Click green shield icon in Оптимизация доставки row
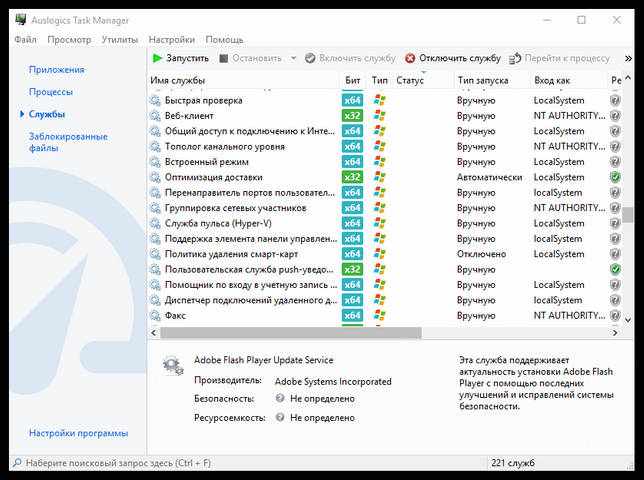This screenshot has height=480, width=644. click(x=615, y=177)
